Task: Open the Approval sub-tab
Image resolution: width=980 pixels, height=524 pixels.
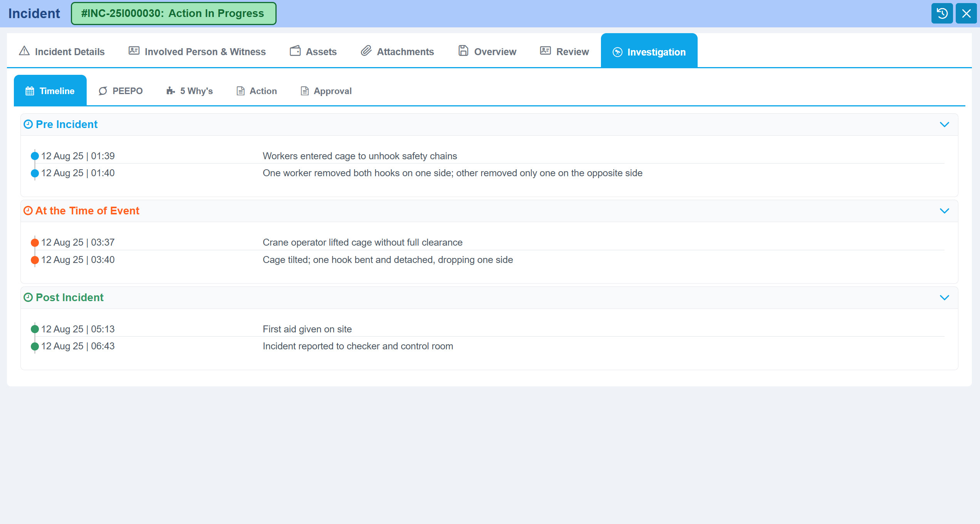Action: 326,91
